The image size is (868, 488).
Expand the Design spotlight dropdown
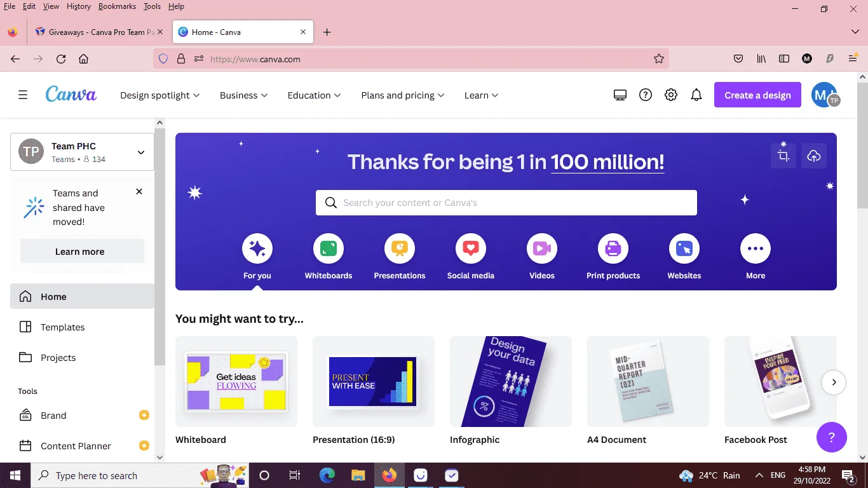tap(159, 95)
